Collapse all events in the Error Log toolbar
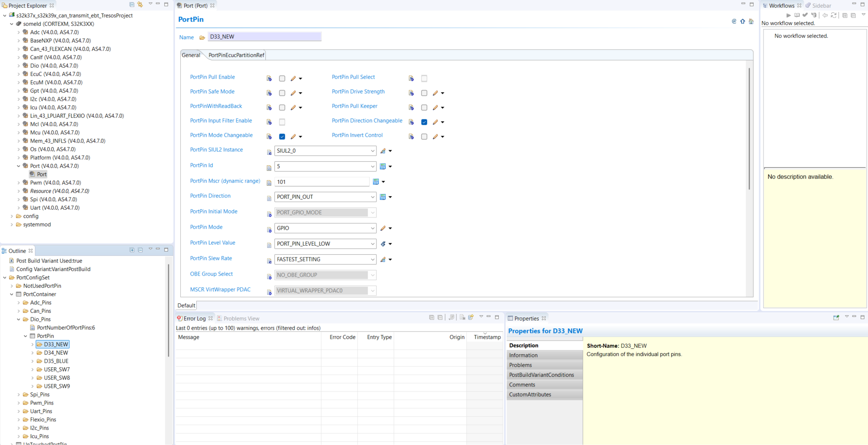 pos(440,317)
